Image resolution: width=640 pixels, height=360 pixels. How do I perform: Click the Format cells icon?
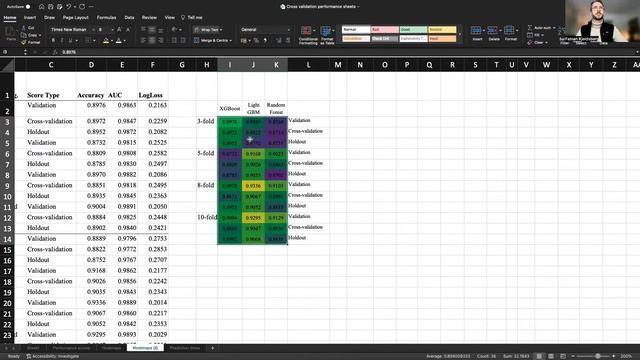pos(509,30)
